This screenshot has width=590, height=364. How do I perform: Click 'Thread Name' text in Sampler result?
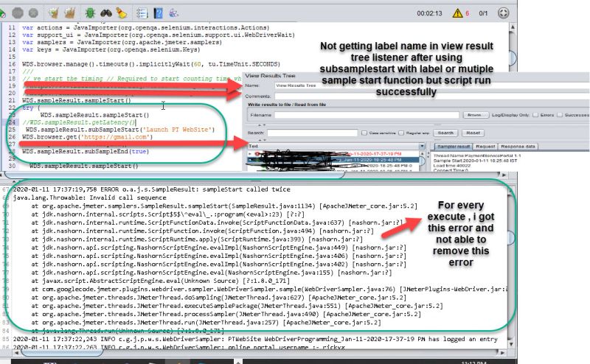[448, 155]
